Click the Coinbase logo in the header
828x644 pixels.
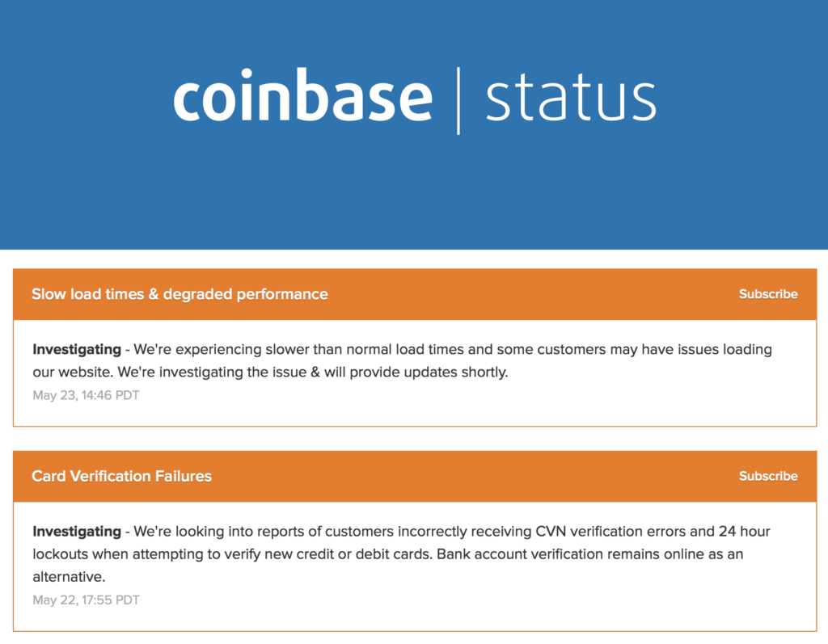[303, 95]
